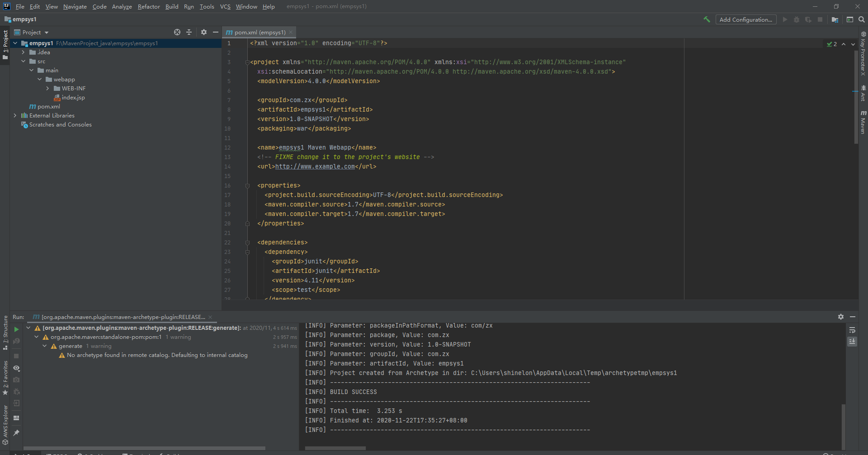Click Add Configuration... button
This screenshot has width=868, height=455.
pos(746,19)
